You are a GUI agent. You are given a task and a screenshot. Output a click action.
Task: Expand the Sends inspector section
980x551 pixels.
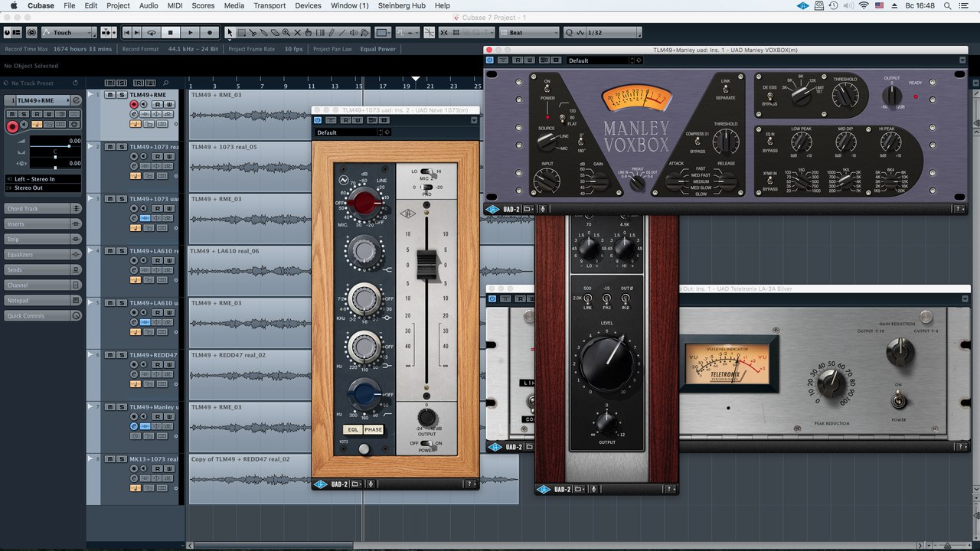coord(41,270)
